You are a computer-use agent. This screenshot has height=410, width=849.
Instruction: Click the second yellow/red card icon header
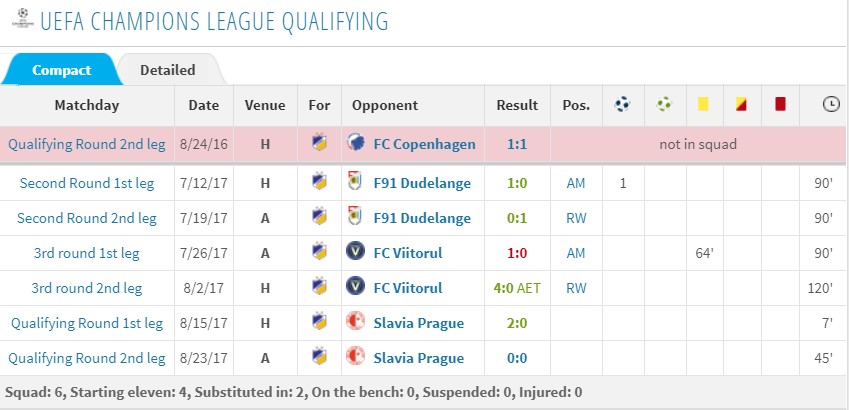click(741, 104)
